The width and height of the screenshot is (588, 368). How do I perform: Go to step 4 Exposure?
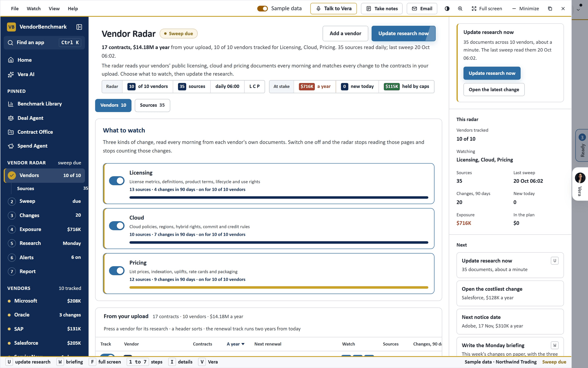pos(44,229)
